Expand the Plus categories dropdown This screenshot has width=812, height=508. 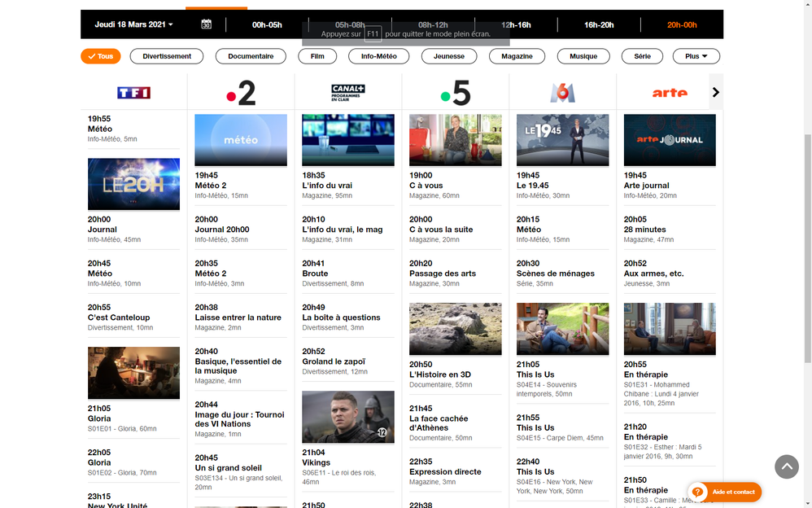(696, 56)
